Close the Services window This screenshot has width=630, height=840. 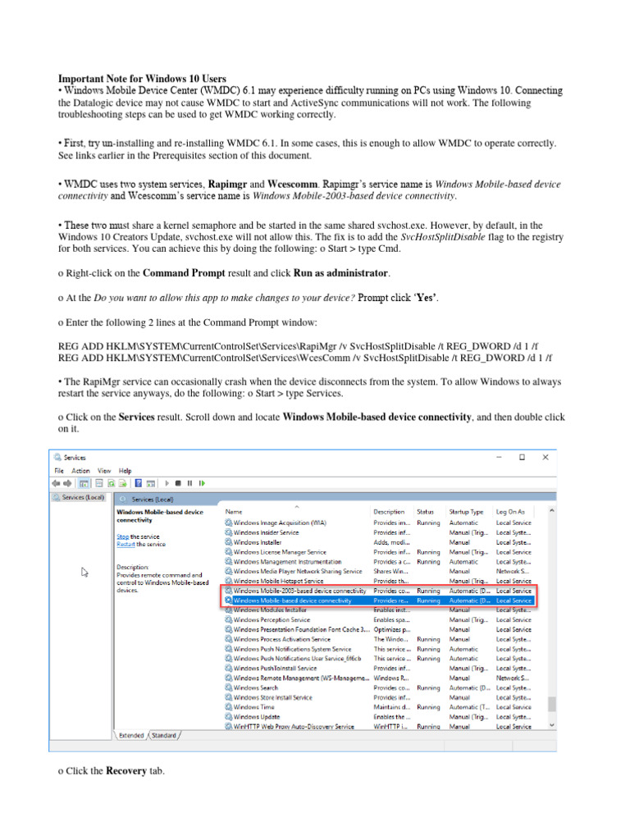point(546,457)
